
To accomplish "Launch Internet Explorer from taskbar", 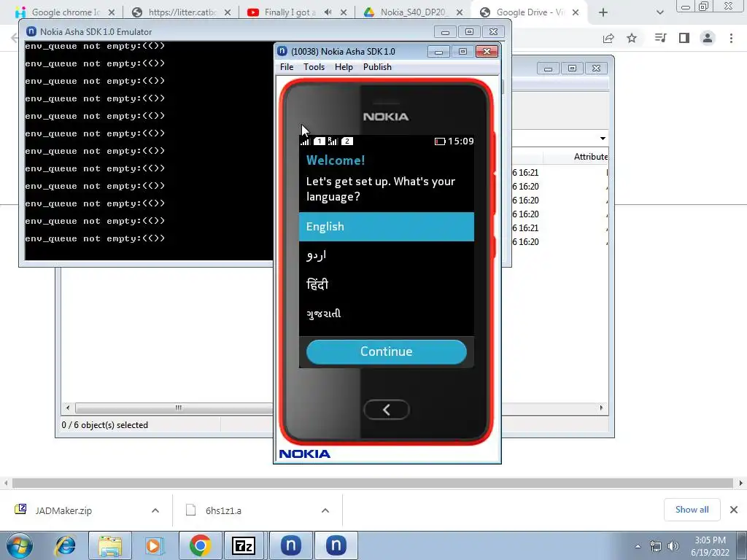I will [65, 545].
